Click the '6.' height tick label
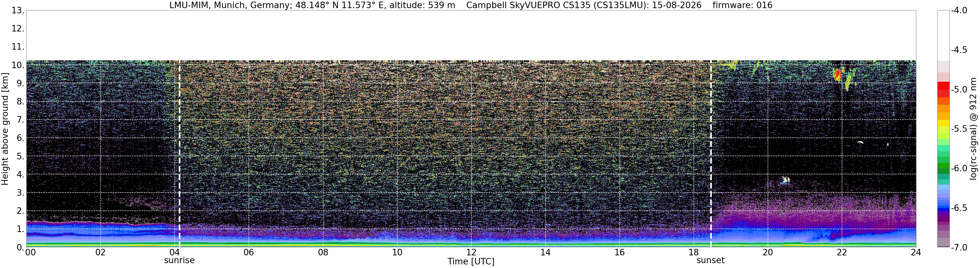The height and width of the screenshot is (268, 980). coord(20,138)
